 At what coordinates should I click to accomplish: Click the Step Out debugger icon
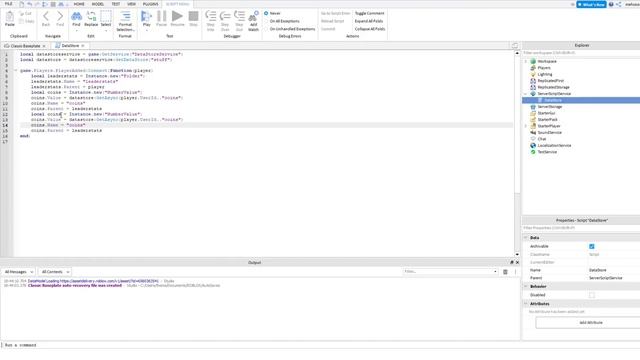[239, 16]
